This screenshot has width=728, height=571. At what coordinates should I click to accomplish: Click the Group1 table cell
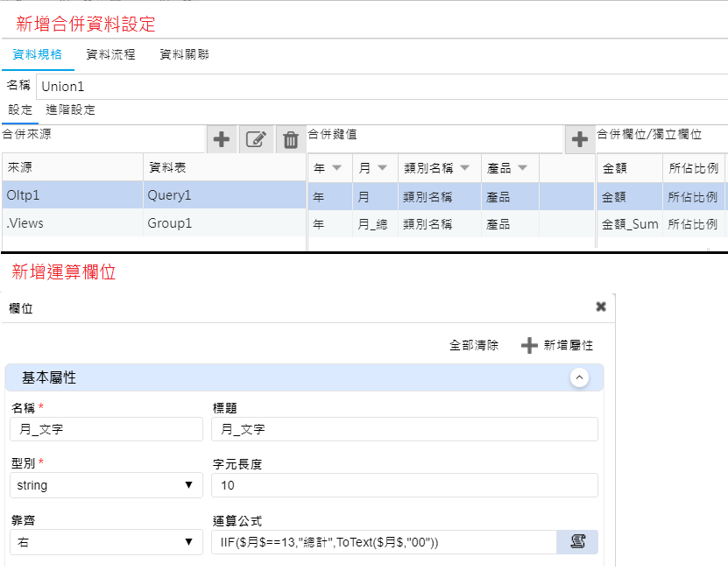coord(224,223)
